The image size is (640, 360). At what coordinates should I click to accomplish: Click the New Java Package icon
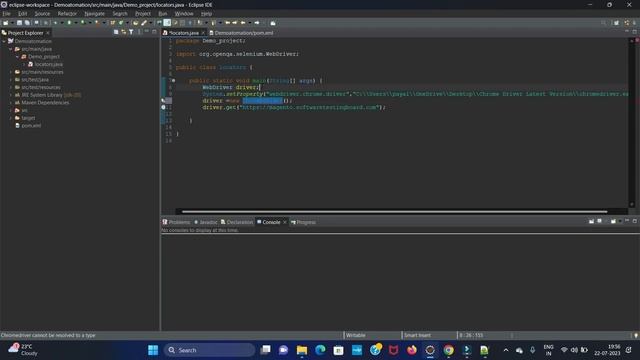pyautogui.click(x=113, y=23)
